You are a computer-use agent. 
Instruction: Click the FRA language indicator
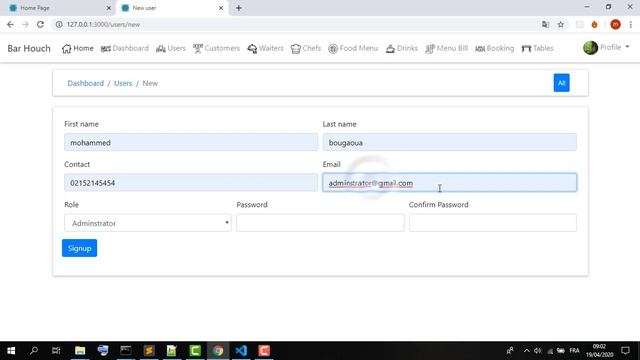[574, 351]
